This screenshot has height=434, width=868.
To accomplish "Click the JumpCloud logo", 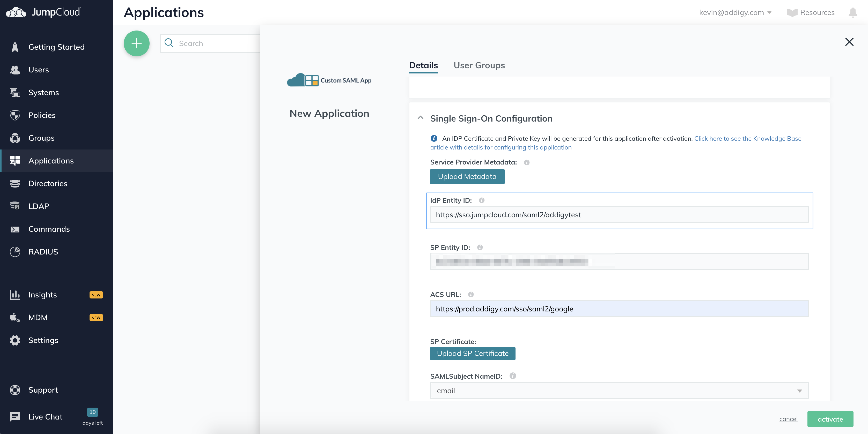I will (x=44, y=12).
